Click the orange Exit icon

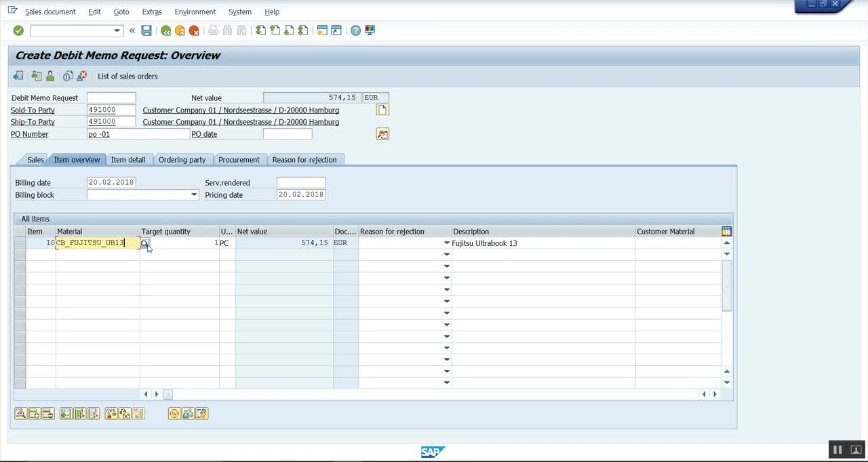pos(180,30)
